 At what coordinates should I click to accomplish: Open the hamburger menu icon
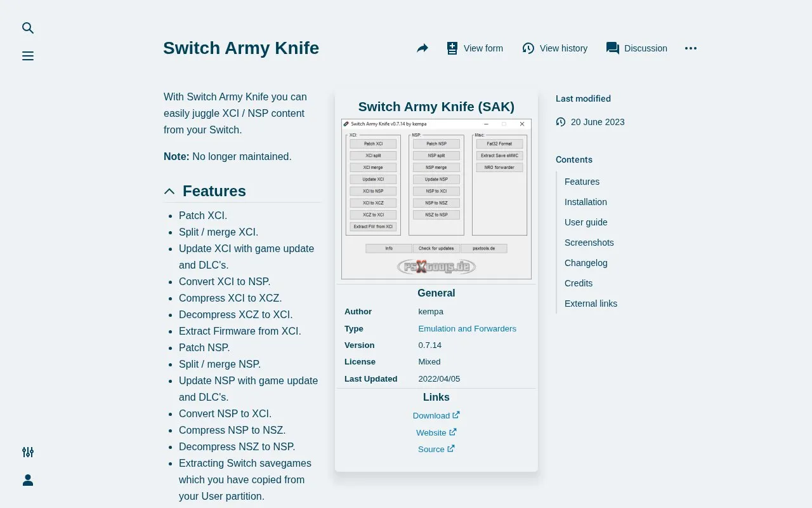click(x=28, y=56)
